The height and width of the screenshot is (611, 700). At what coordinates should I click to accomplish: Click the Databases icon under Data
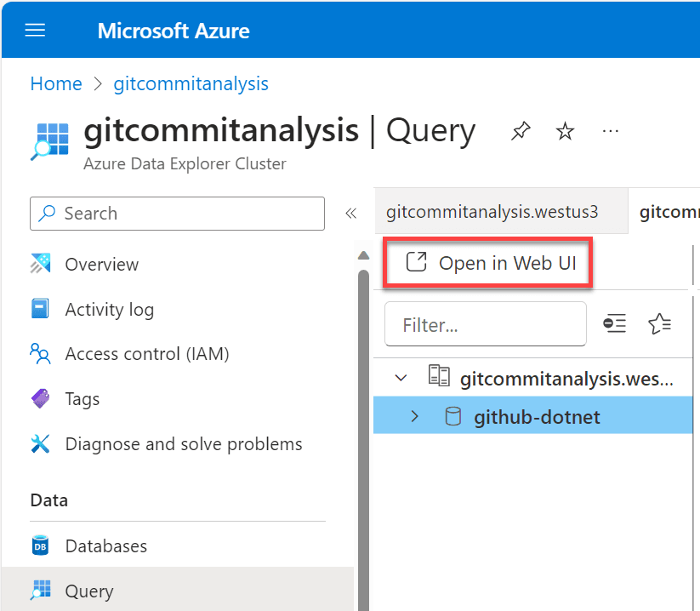tap(40, 545)
